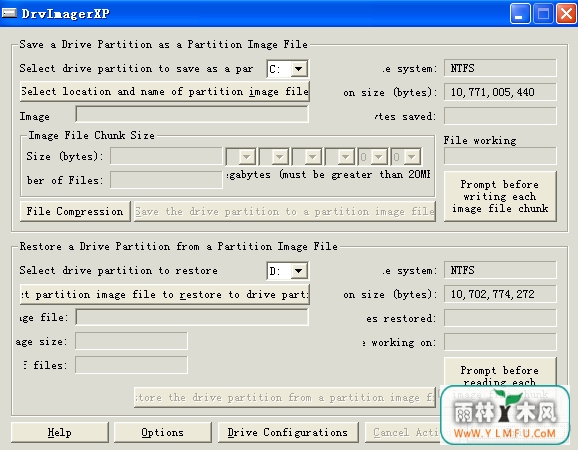
Task: Open the D: drive partition dropdown to restore
Action: (299, 271)
